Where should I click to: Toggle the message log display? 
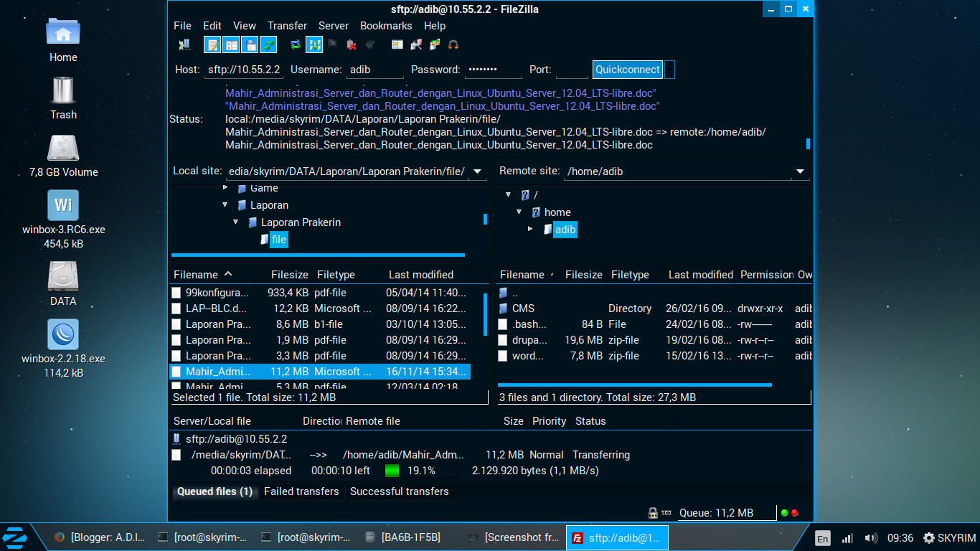pos(212,44)
